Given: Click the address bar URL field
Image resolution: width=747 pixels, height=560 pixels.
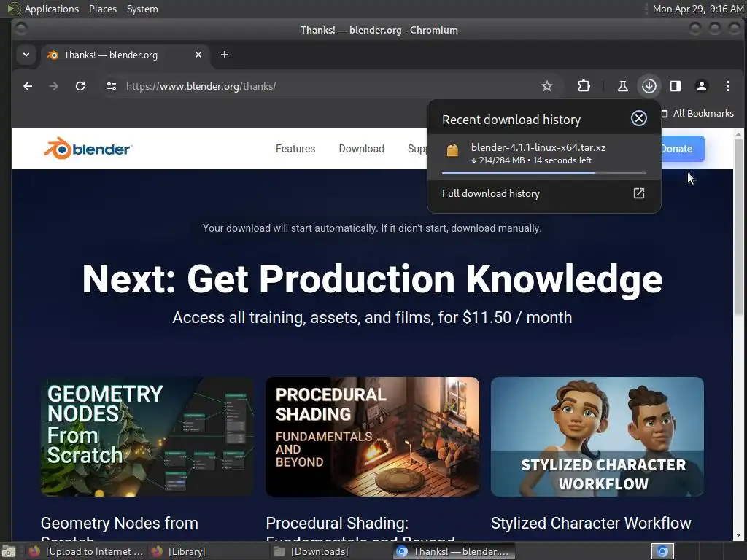Looking at the screenshot, I should [329, 86].
